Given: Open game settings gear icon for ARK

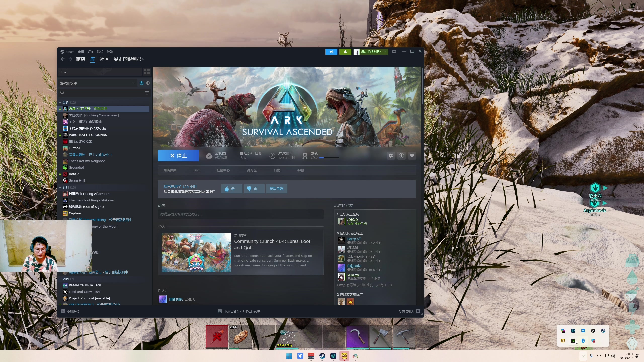Looking at the screenshot, I should (391, 156).
